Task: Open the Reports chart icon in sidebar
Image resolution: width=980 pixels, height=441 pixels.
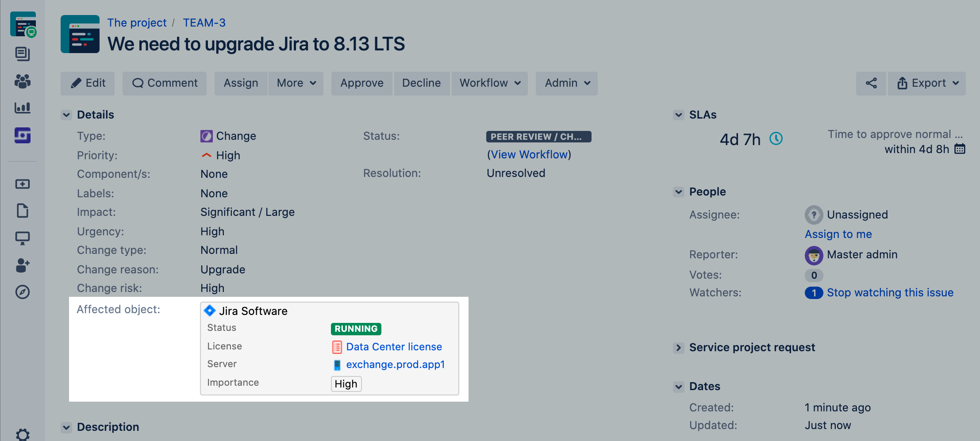Action: 23,107
